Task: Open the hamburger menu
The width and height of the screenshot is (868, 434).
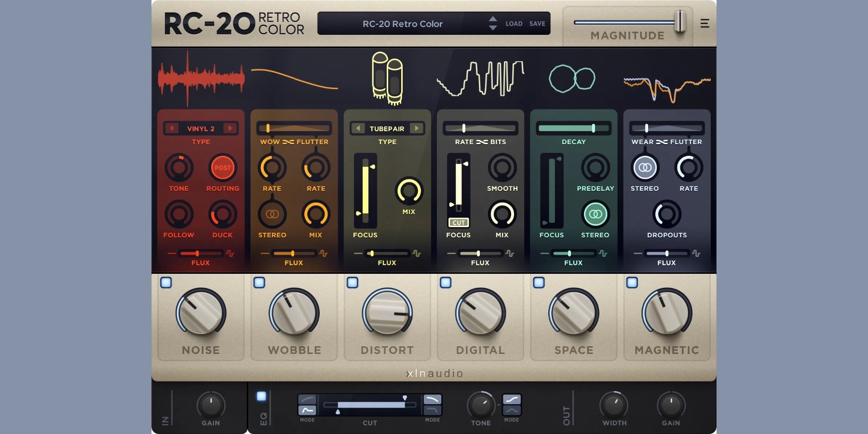Action: tap(704, 23)
